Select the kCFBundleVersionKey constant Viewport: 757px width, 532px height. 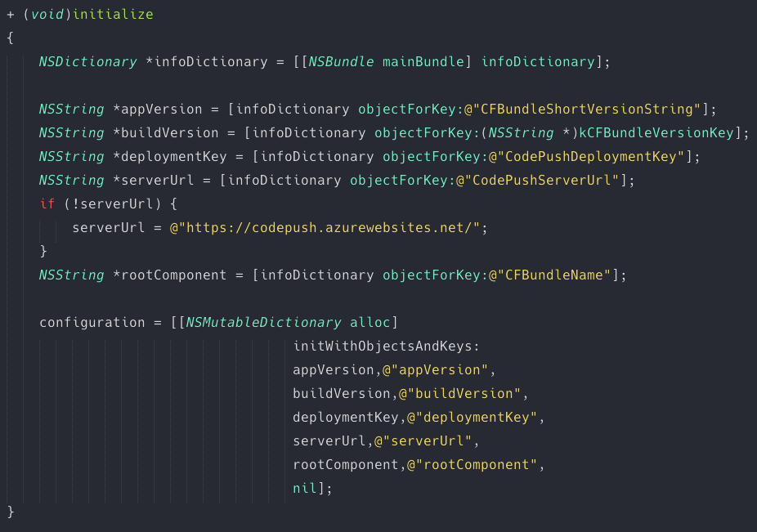point(656,133)
